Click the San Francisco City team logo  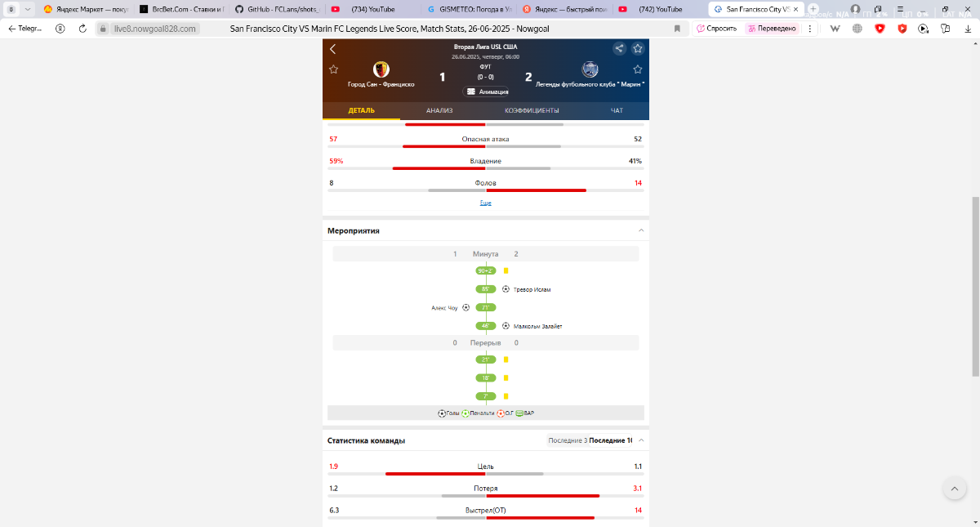point(381,69)
